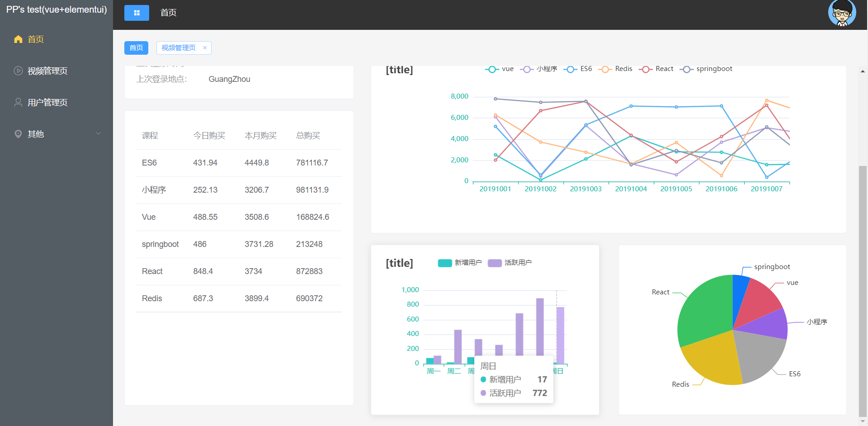
Task: Select the Vue course row name
Action: [x=149, y=217]
